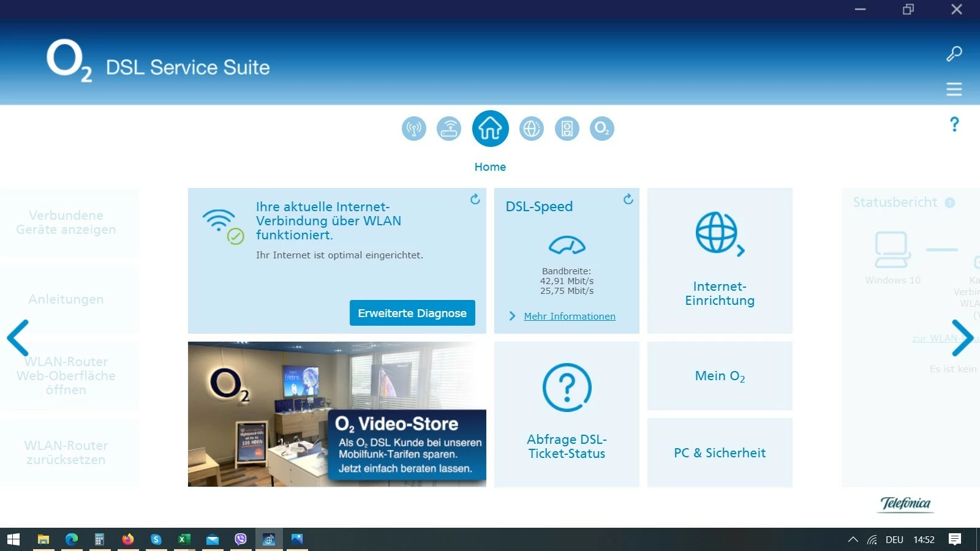Click the DSL ticket status question icon
Image resolution: width=980 pixels, height=551 pixels.
[x=567, y=388]
